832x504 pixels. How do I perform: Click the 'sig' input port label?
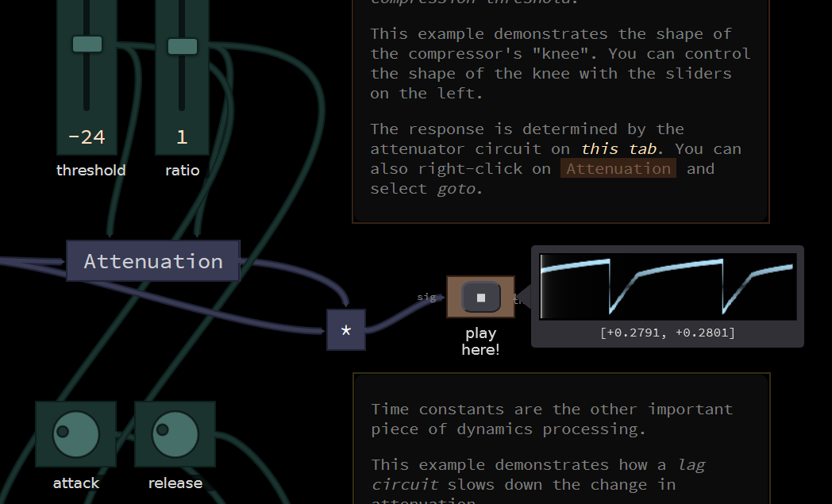(x=426, y=297)
